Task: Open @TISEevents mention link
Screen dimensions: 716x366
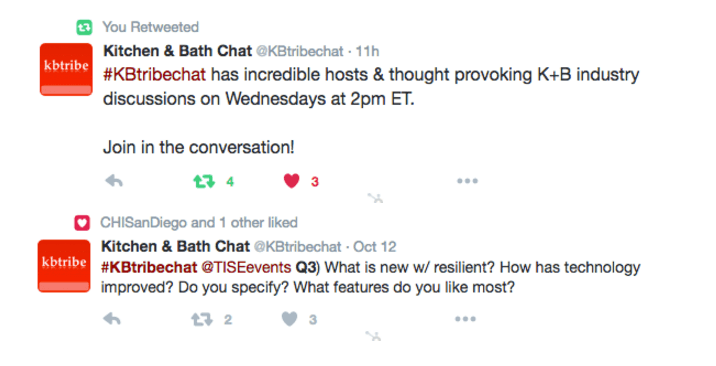Action: pyautogui.click(x=246, y=267)
